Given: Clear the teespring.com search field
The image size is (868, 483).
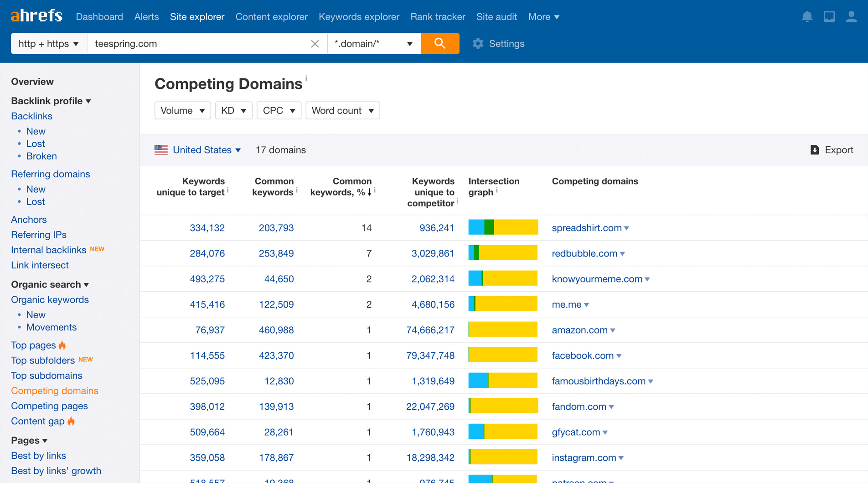Looking at the screenshot, I should point(315,44).
